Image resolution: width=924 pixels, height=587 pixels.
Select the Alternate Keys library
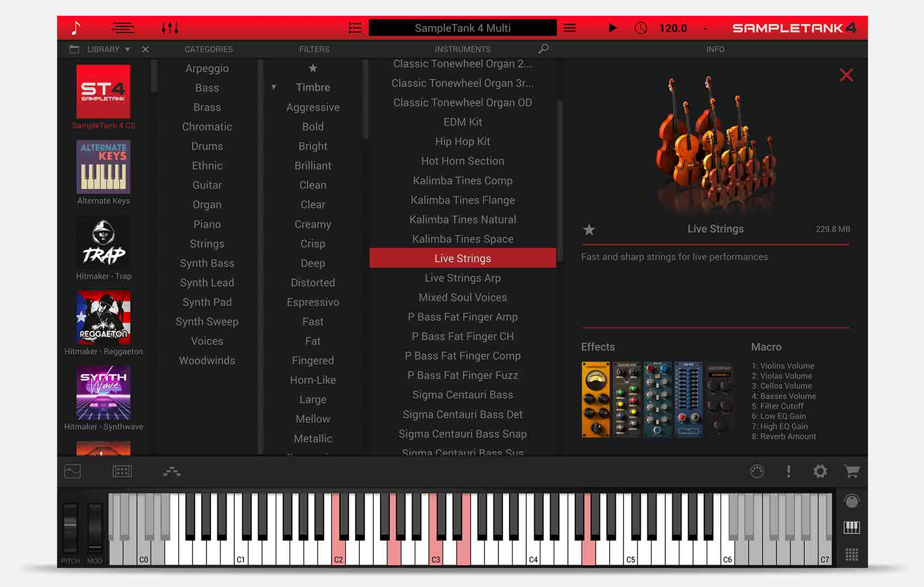(x=103, y=173)
